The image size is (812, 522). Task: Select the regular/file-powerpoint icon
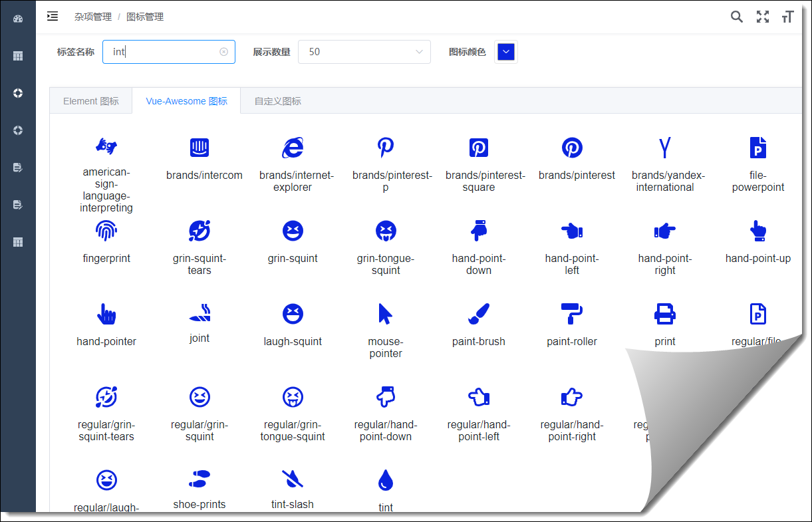click(x=758, y=314)
